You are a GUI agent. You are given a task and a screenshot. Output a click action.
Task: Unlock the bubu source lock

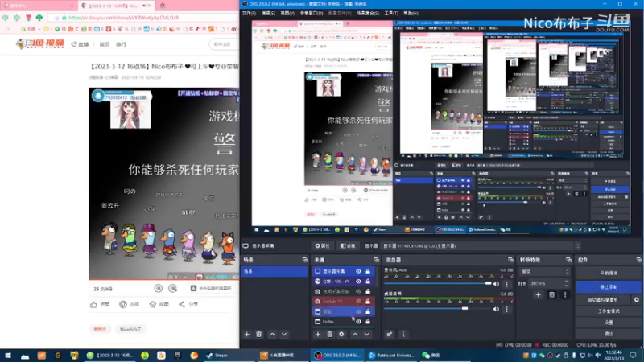pos(368,321)
